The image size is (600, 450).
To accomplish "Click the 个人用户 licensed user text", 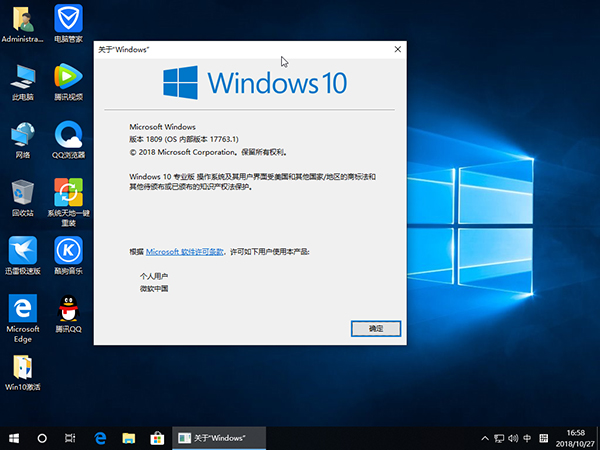I will [x=154, y=276].
